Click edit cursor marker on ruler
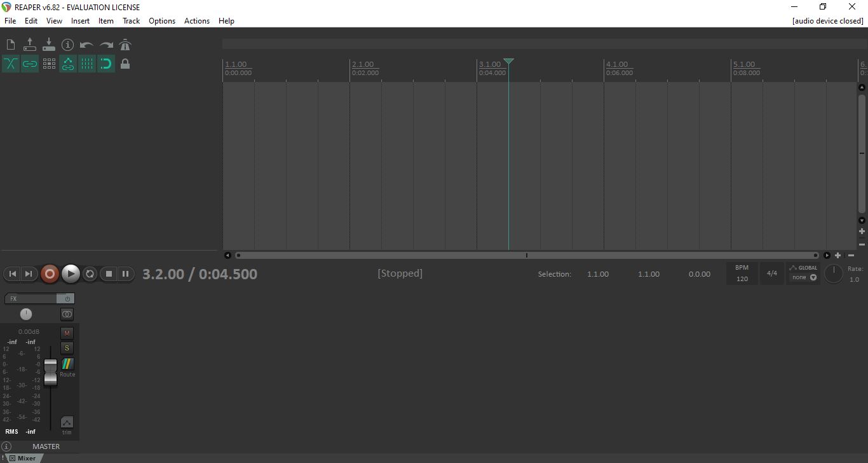Viewport: 868px width, 463px height. (508, 62)
